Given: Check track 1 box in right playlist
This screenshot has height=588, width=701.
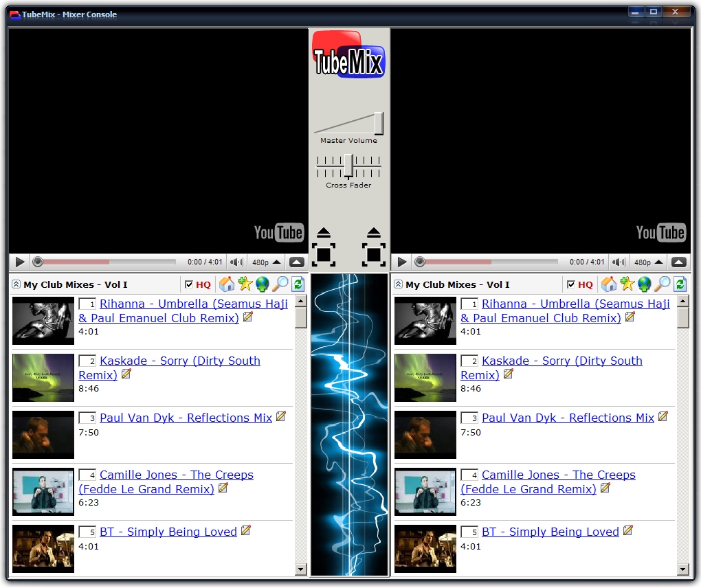Looking at the screenshot, I should [x=469, y=304].
